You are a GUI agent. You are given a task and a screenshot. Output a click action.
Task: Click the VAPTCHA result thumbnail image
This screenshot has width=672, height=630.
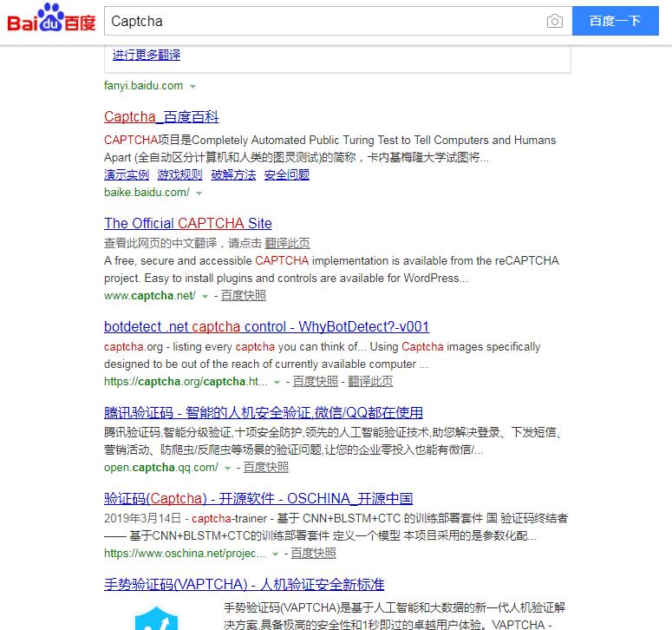tap(156, 618)
